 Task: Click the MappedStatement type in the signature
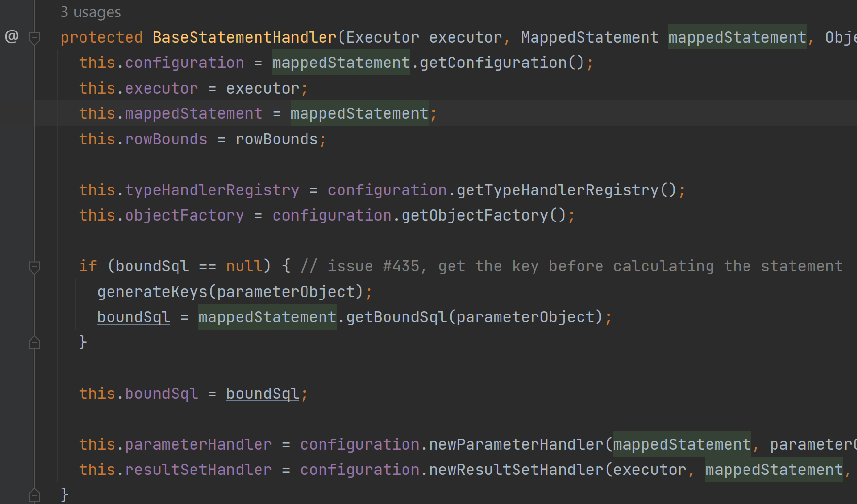[x=589, y=37]
